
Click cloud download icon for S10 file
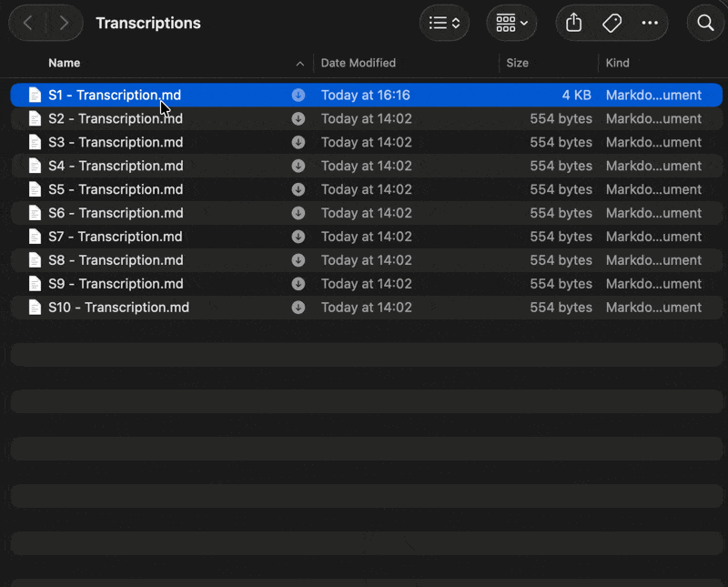click(298, 308)
